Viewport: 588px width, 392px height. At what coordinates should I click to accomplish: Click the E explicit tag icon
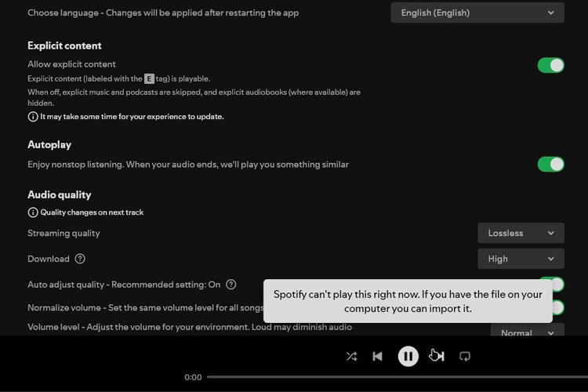149,78
